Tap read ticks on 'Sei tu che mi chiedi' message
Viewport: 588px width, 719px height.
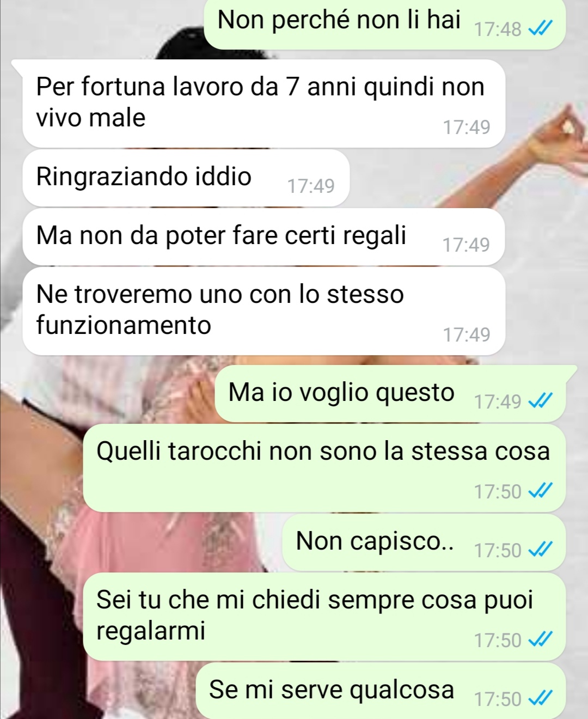tap(541, 640)
